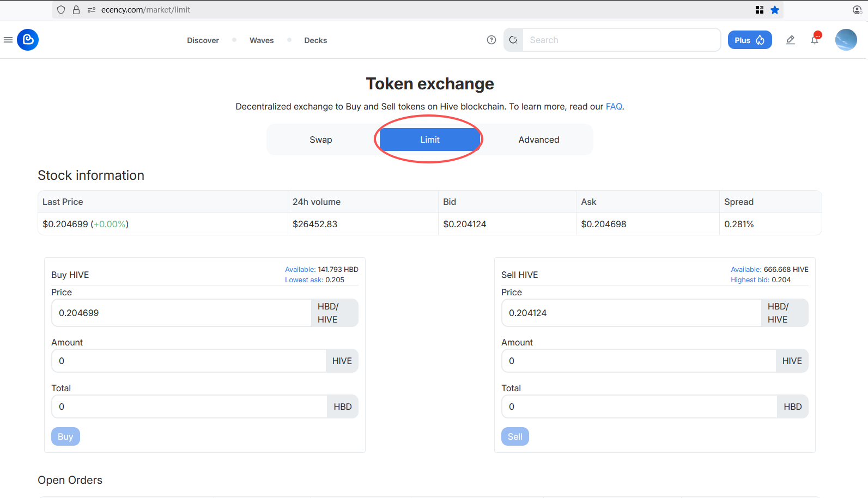Click the Ecency logo

[x=28, y=40]
